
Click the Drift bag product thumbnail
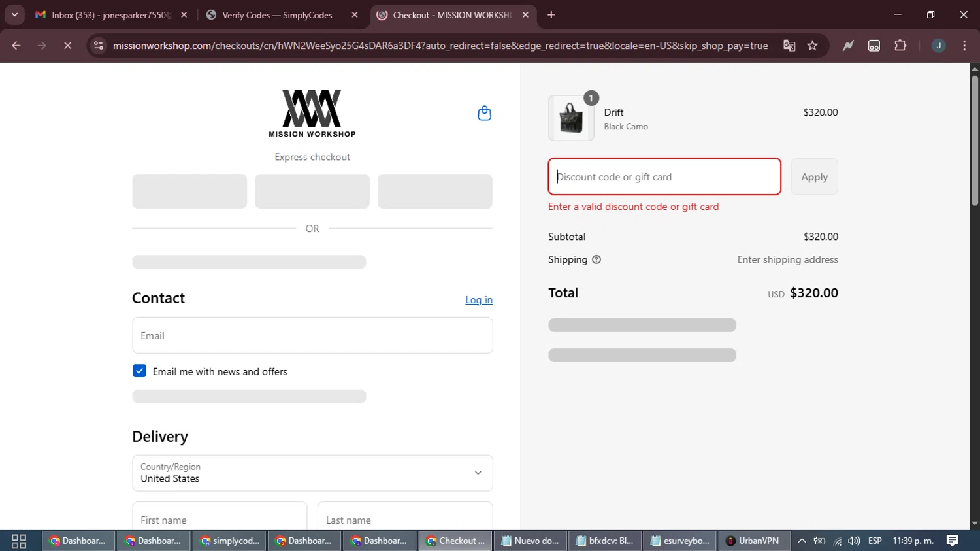coord(571,118)
